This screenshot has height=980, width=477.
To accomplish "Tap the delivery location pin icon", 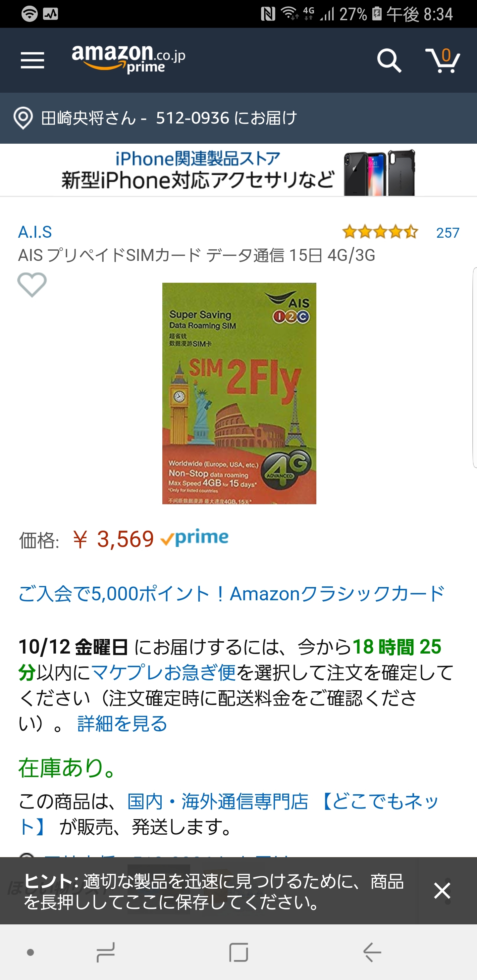I will coord(23,118).
